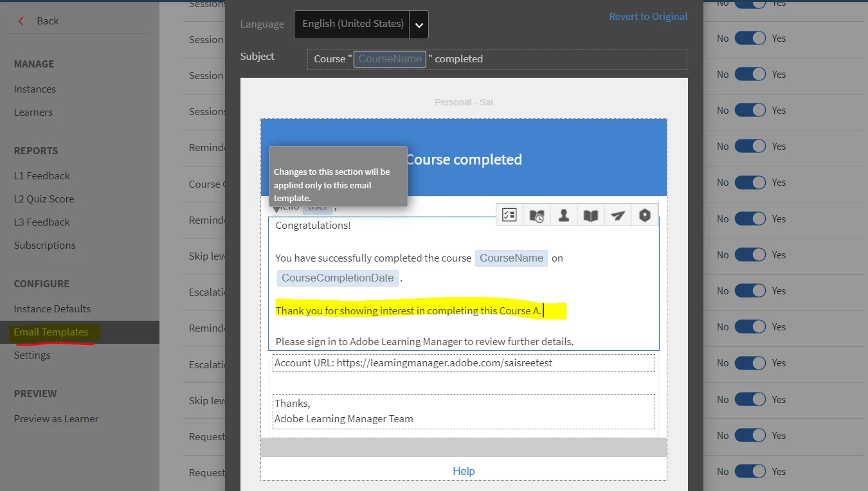This screenshot has height=491, width=868.
Task: Click Revert to Original link
Action: click(648, 17)
